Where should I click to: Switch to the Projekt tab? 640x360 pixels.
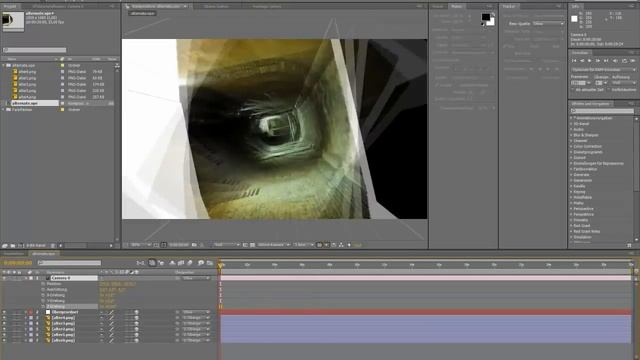click(10, 7)
